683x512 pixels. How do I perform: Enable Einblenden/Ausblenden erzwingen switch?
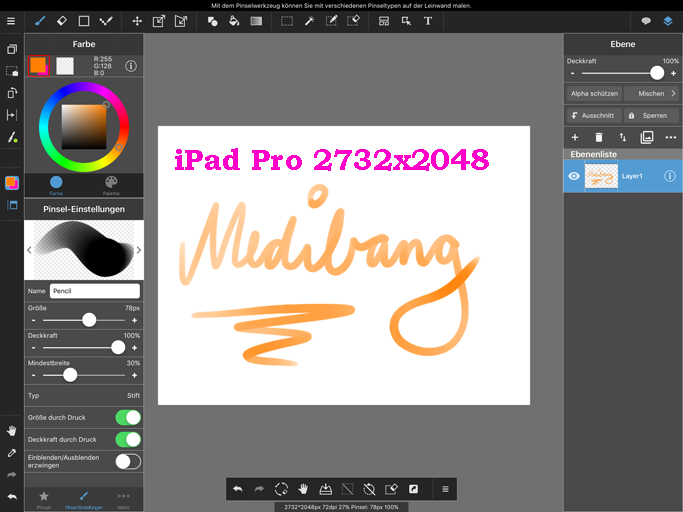[x=128, y=461]
